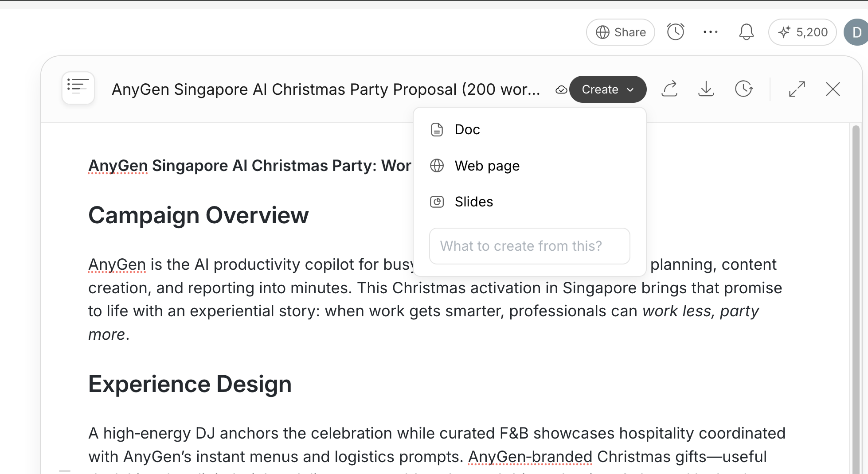Open version history clock icon
The image size is (868, 474).
click(x=743, y=89)
